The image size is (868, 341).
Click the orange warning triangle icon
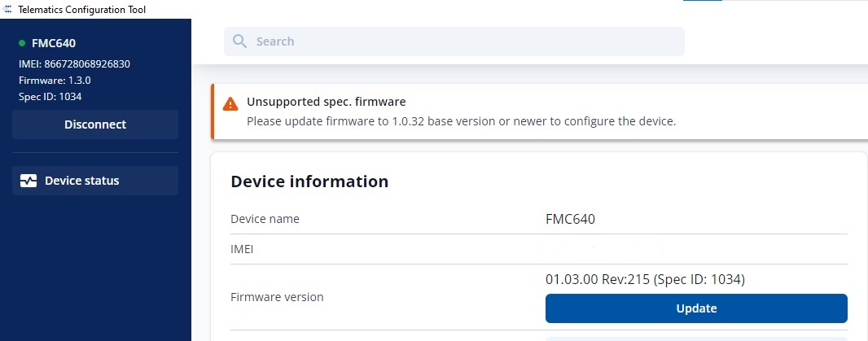(x=231, y=103)
